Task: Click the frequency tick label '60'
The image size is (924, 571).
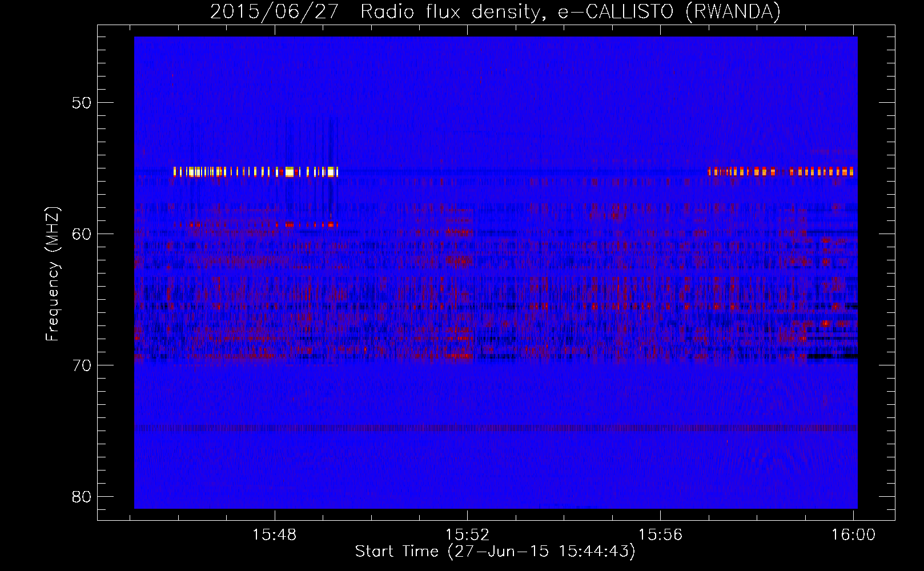Action: tap(82, 234)
